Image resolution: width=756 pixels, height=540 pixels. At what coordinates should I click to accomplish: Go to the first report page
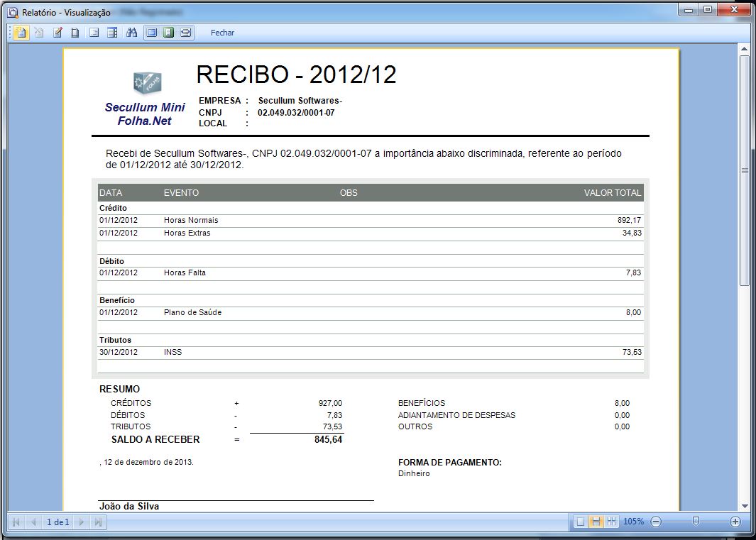(16, 522)
